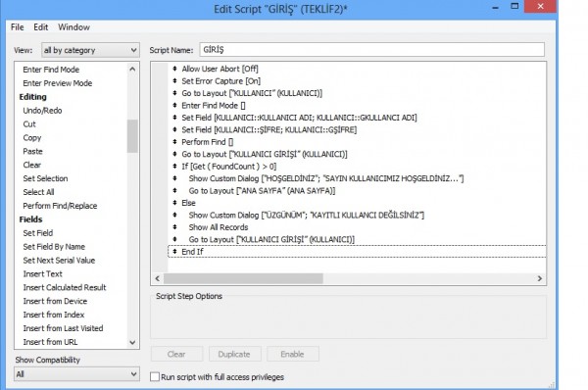The height and width of the screenshot is (390, 588).
Task: Click the script horizontal scrollbar thumb
Action: coord(243,278)
